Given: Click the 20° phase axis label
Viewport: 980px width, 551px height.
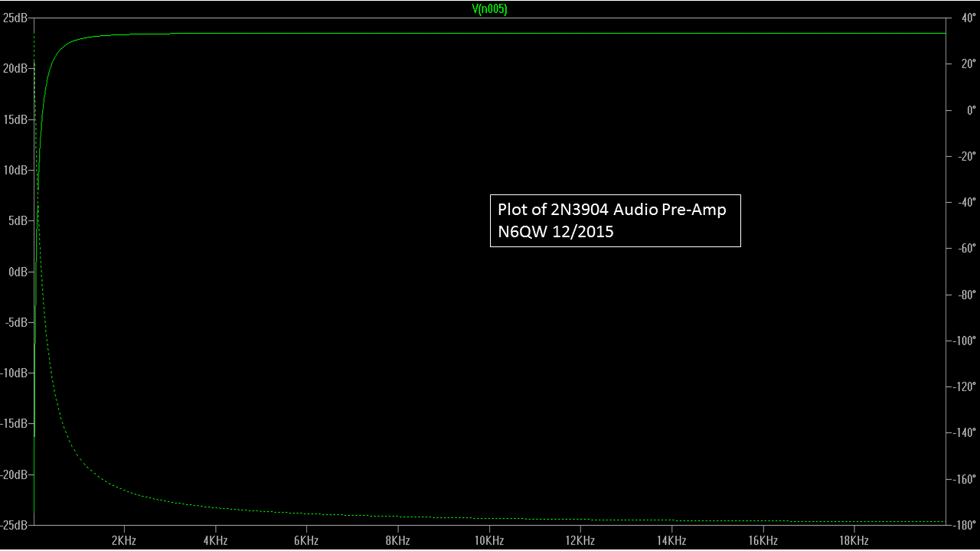Looking at the screenshot, I should [969, 64].
